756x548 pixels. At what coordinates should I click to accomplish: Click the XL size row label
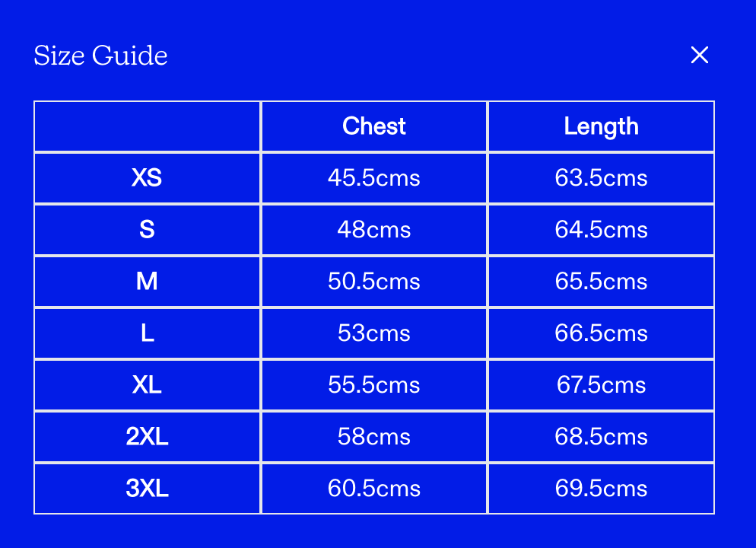click(x=147, y=385)
